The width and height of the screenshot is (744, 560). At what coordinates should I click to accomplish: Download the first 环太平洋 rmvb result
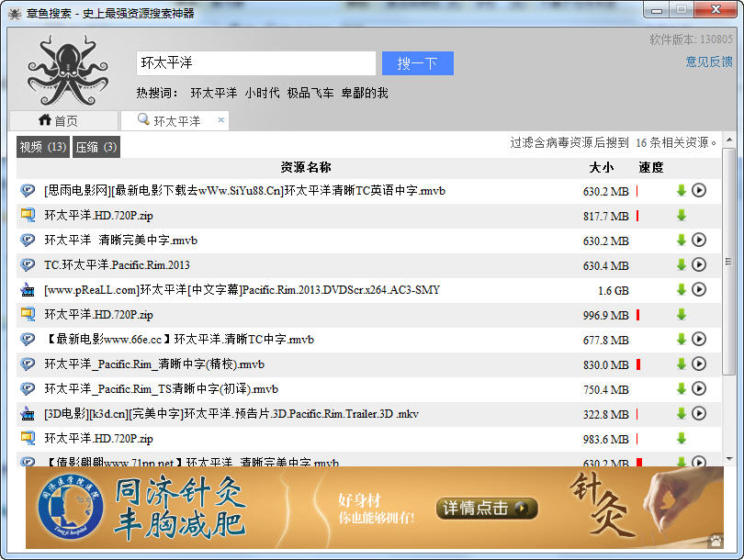coord(681,191)
